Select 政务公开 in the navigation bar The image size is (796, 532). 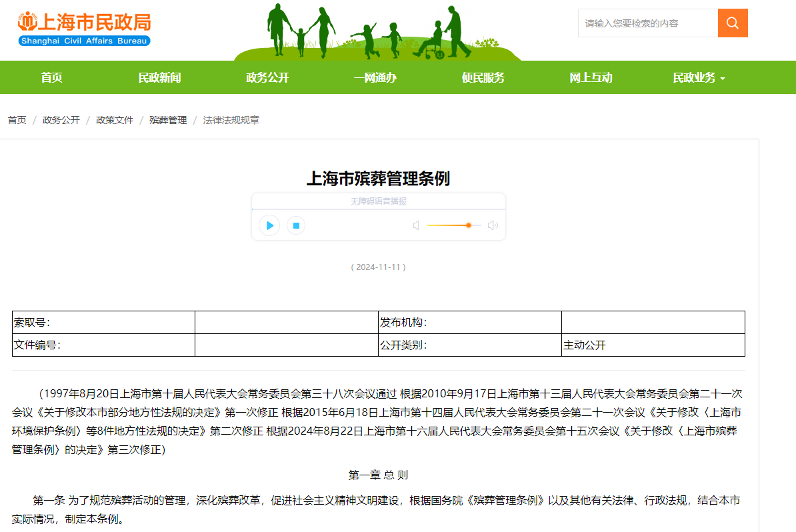coord(267,77)
